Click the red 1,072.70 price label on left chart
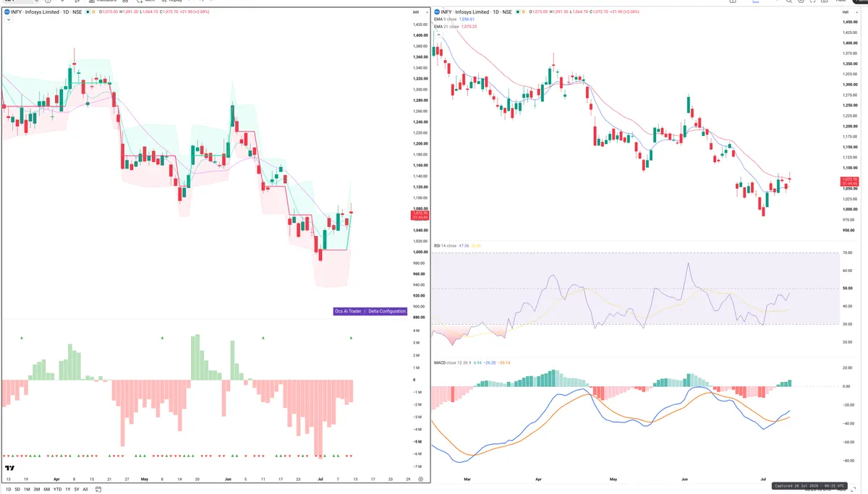The image size is (868, 494). click(420, 215)
